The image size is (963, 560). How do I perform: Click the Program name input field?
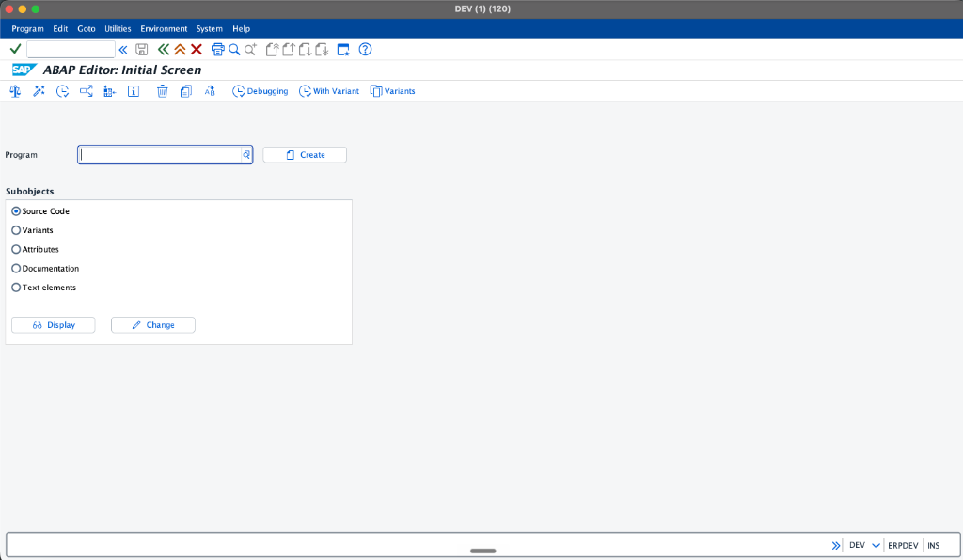(160, 155)
